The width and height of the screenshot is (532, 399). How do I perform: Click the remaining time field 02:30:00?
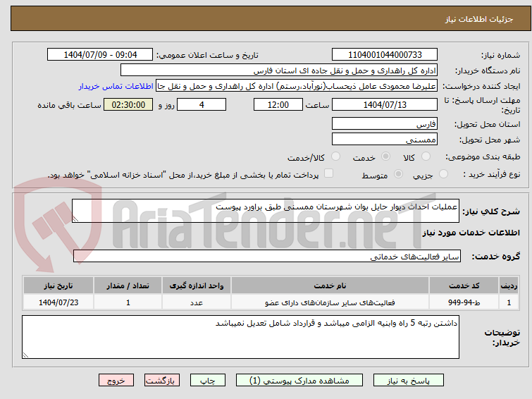click(128, 104)
